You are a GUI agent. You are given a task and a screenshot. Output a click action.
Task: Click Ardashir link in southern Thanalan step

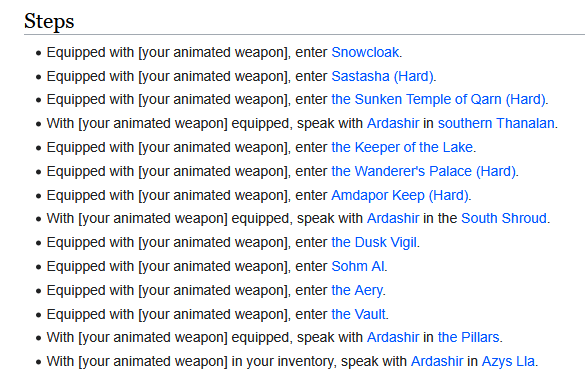[x=393, y=123]
